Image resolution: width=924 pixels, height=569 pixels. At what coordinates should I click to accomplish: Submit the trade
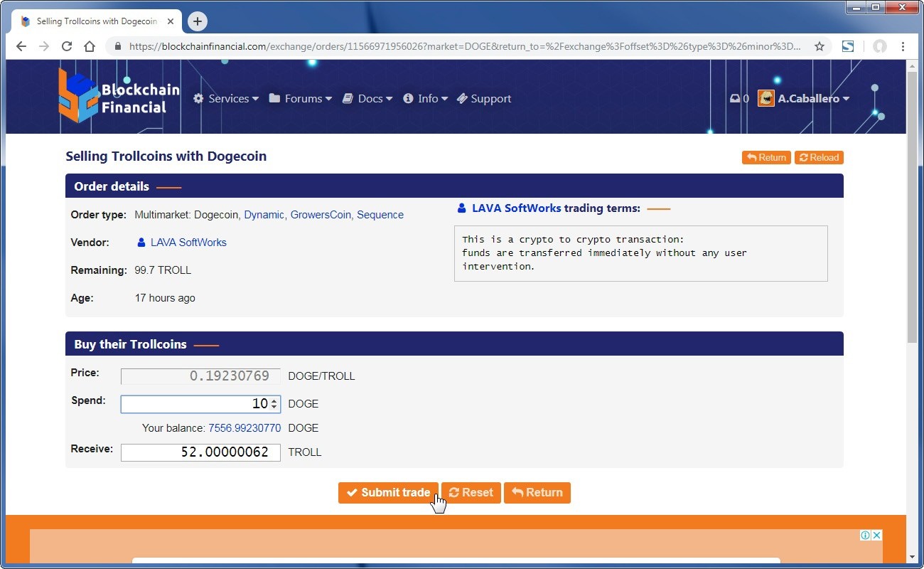388,492
